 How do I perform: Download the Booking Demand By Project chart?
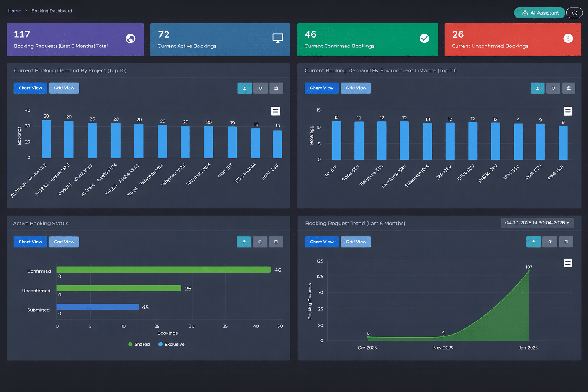[x=245, y=88]
